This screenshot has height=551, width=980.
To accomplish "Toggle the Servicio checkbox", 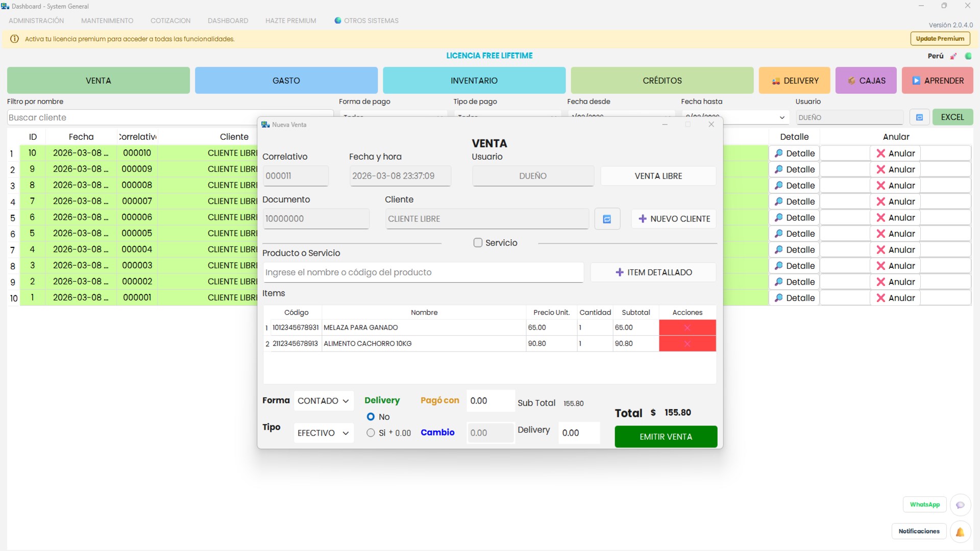I will [478, 243].
